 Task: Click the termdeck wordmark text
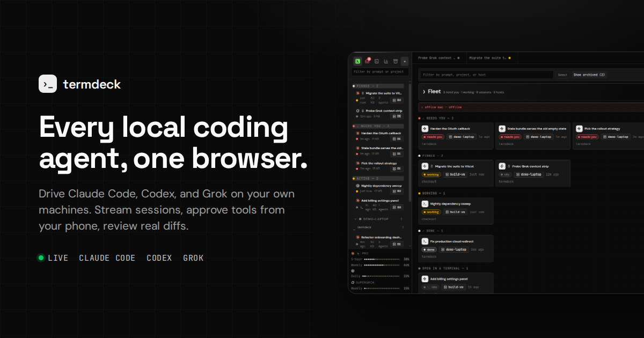click(x=92, y=84)
